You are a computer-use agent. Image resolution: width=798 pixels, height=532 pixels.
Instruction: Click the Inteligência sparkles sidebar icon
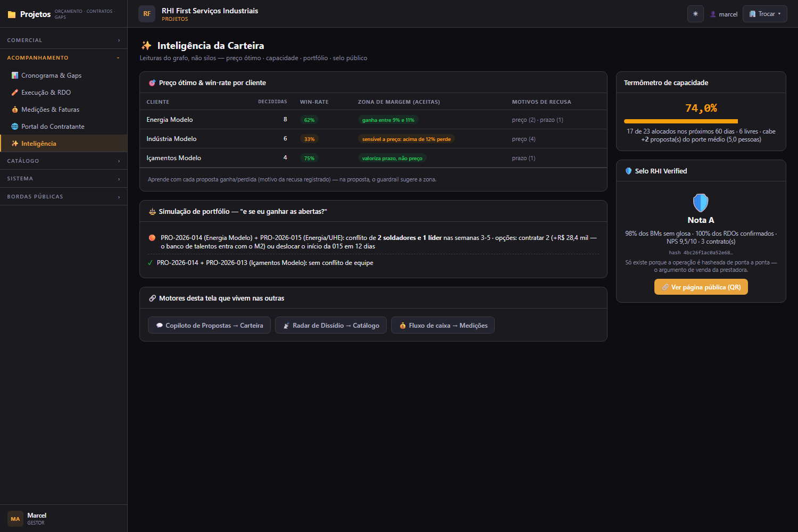15,144
